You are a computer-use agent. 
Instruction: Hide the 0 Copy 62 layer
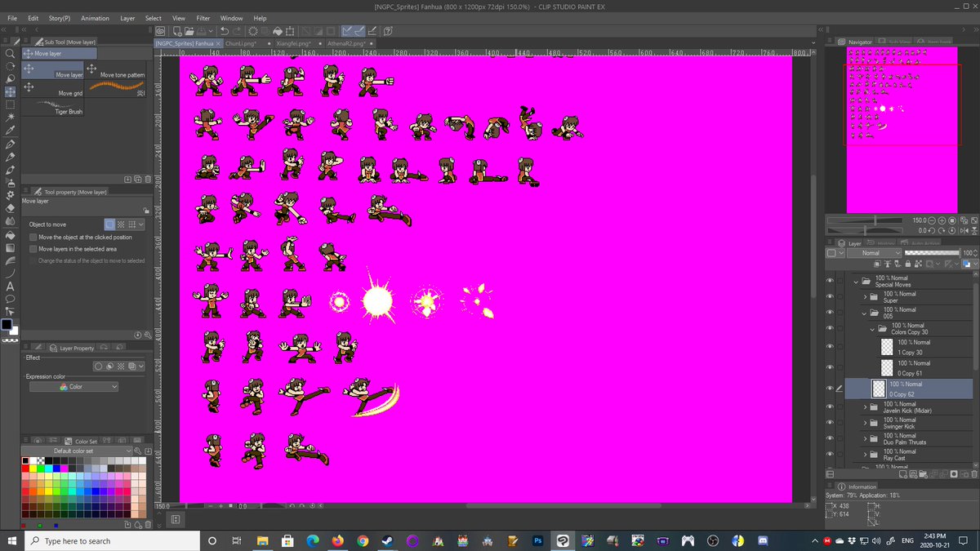[x=831, y=388]
